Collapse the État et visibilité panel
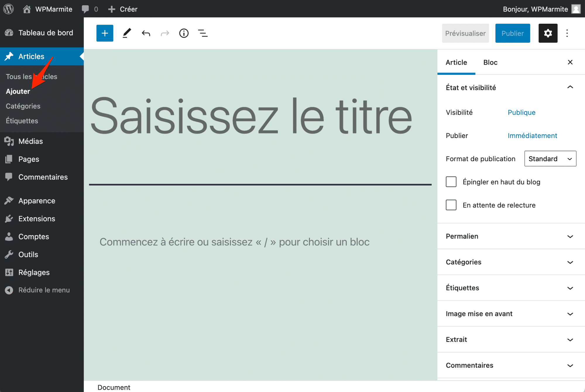Screen dimensions: 585x392 click(x=570, y=87)
